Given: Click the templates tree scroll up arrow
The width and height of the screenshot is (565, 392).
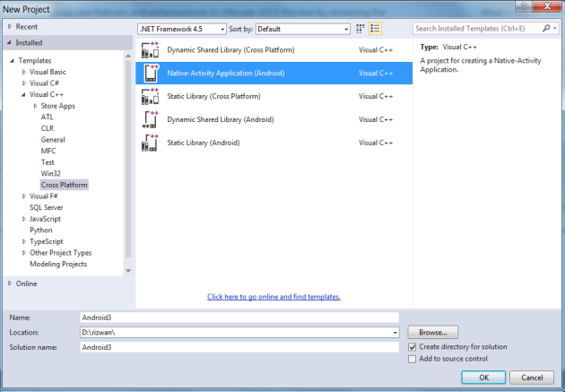Looking at the screenshot, I should pyautogui.click(x=128, y=56).
